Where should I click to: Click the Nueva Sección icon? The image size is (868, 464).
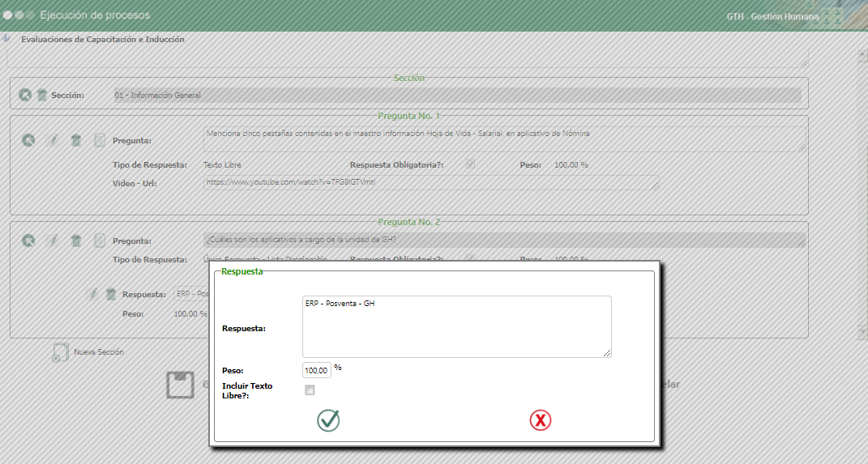pyautogui.click(x=60, y=352)
